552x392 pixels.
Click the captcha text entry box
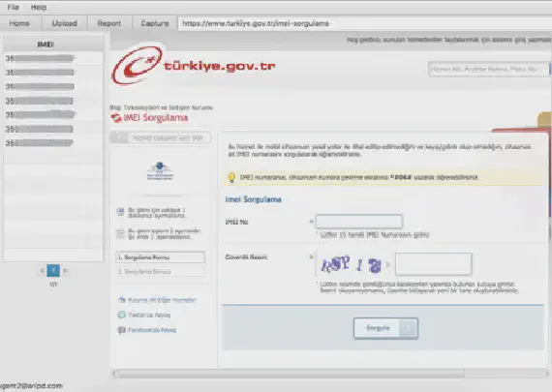point(433,264)
